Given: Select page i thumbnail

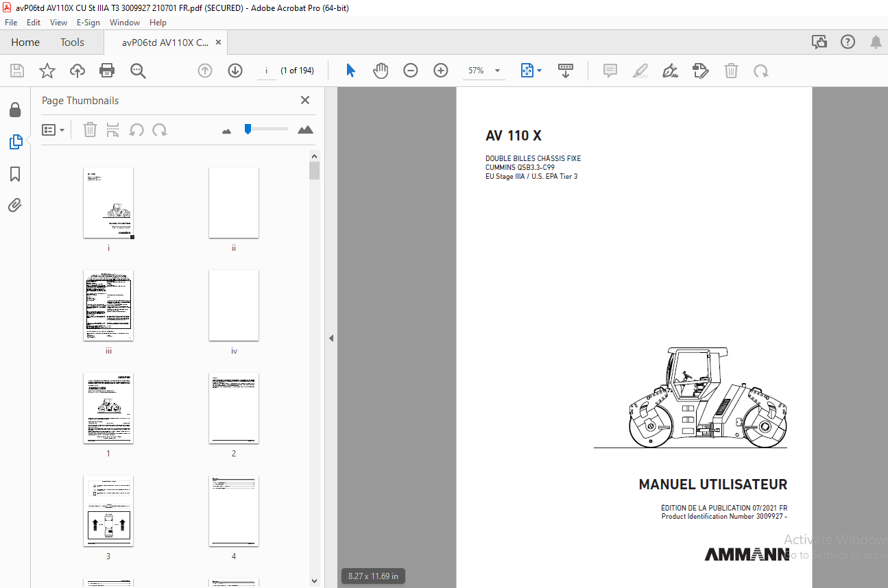Looking at the screenshot, I should 108,202.
